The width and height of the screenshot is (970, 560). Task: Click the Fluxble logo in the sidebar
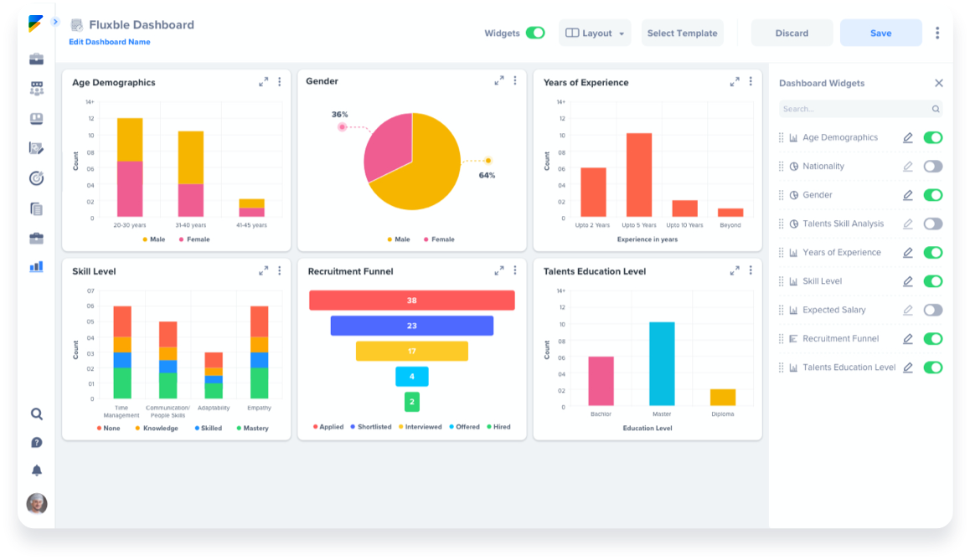coord(35,23)
